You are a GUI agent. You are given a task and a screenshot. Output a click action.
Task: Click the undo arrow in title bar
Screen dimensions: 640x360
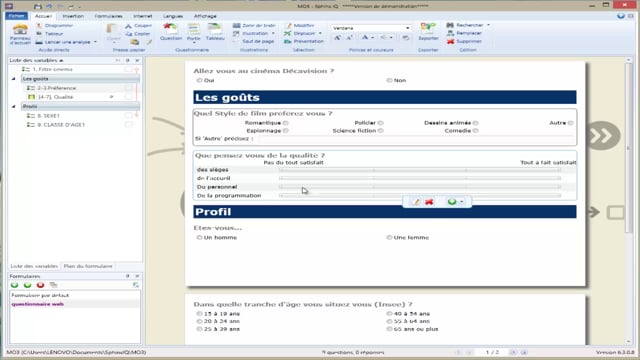(49, 6)
